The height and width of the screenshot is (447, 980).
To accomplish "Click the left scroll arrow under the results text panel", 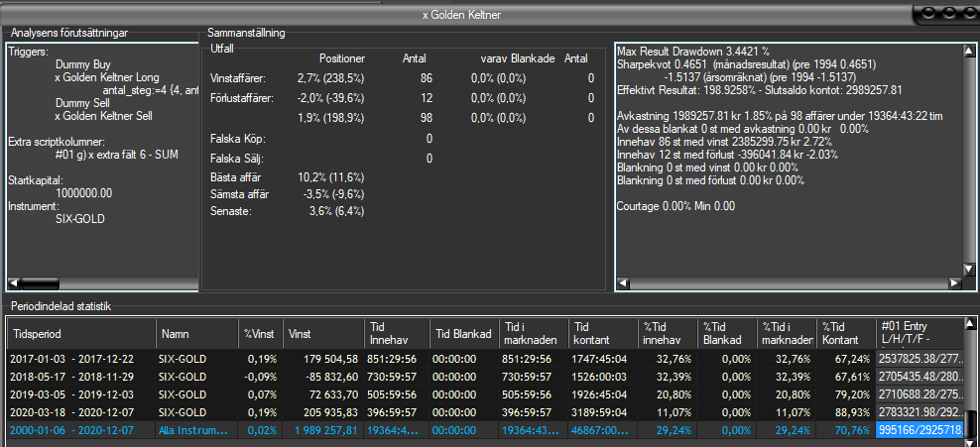I will pyautogui.click(x=622, y=283).
